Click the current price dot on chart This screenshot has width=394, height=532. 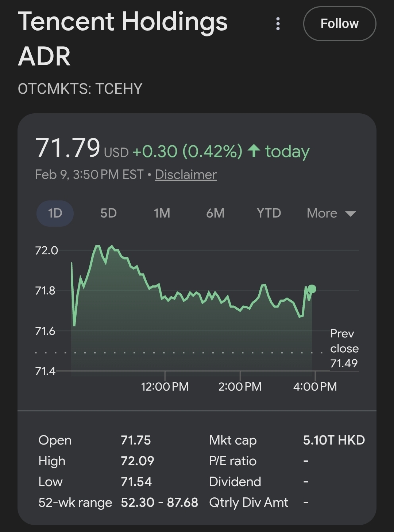coord(312,289)
